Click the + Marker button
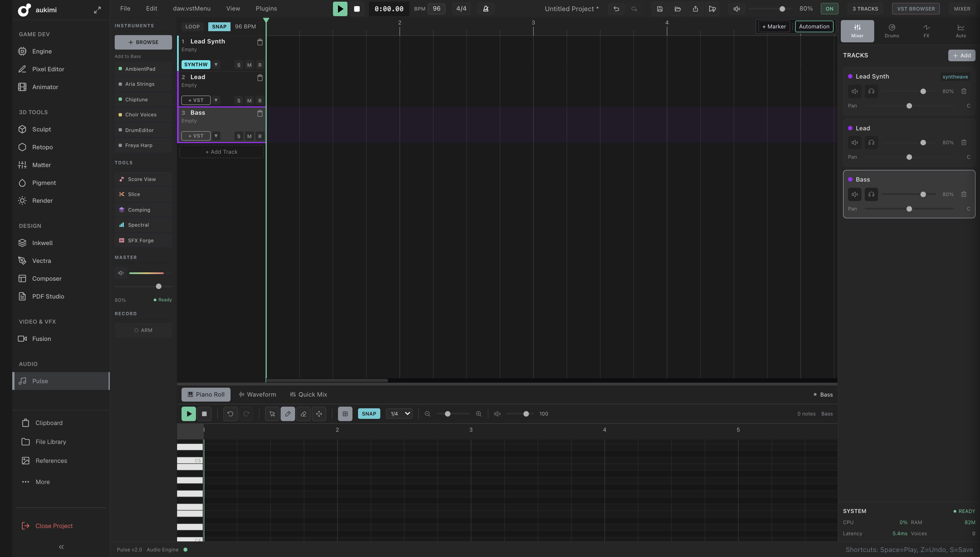980x557 pixels. pyautogui.click(x=774, y=26)
